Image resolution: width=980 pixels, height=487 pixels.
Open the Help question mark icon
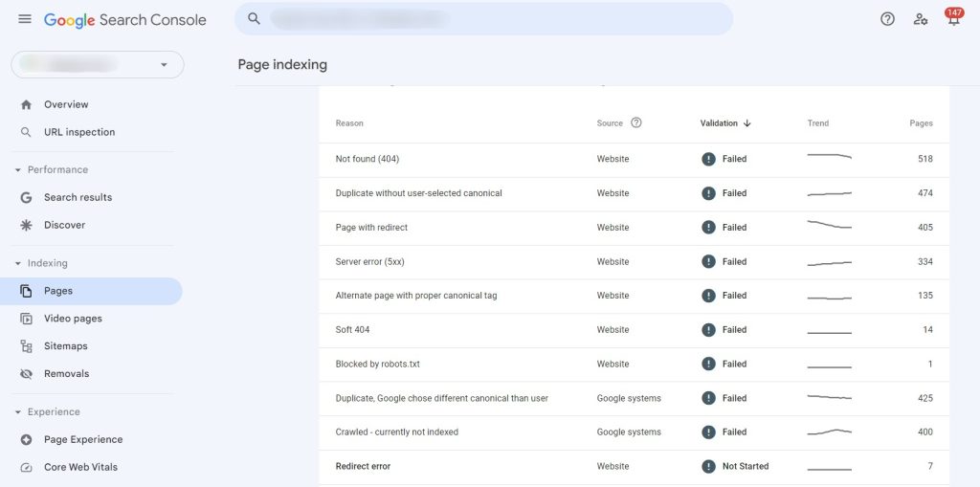887,19
